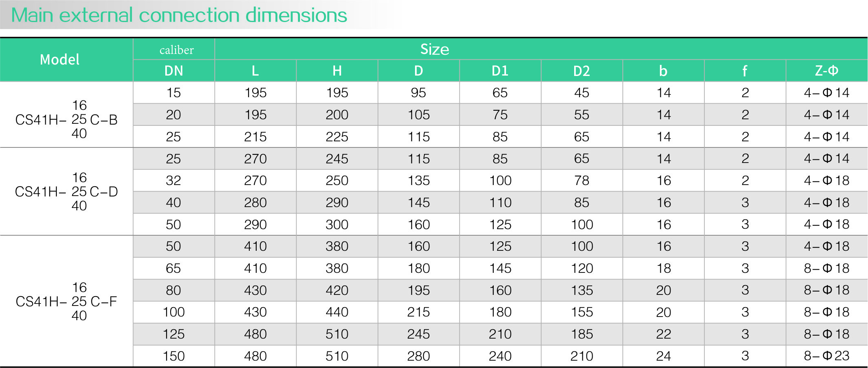
Task: Click DN value 15 in first row
Action: [173, 93]
